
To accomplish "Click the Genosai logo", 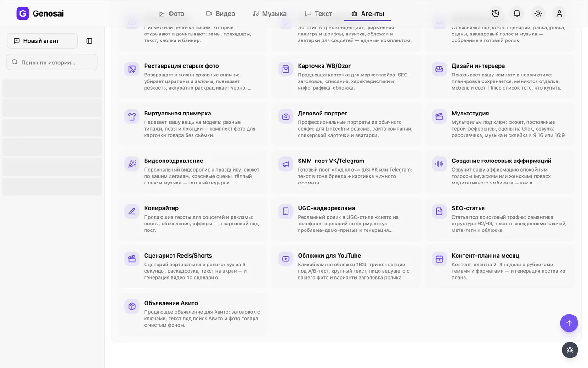I will [x=40, y=13].
